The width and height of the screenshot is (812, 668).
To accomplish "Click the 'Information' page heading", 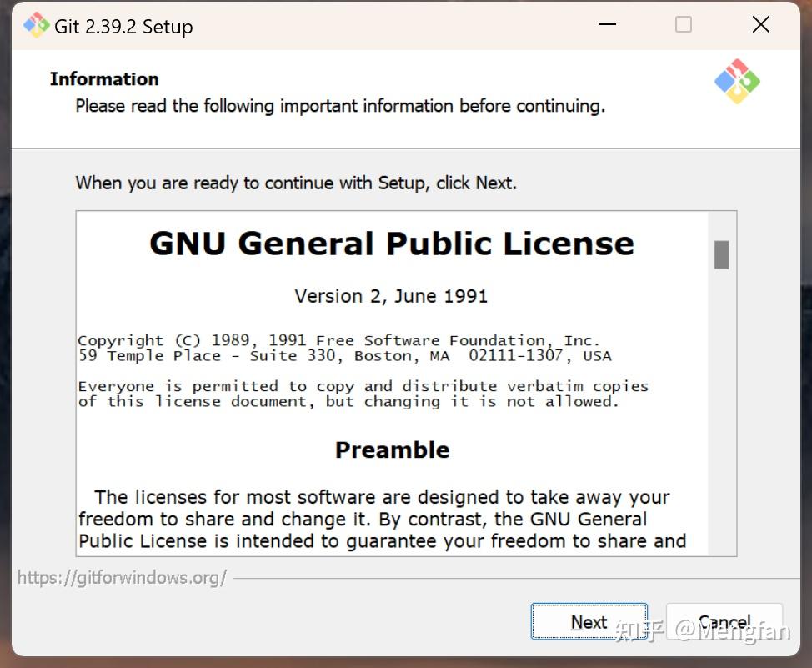I will (104, 78).
